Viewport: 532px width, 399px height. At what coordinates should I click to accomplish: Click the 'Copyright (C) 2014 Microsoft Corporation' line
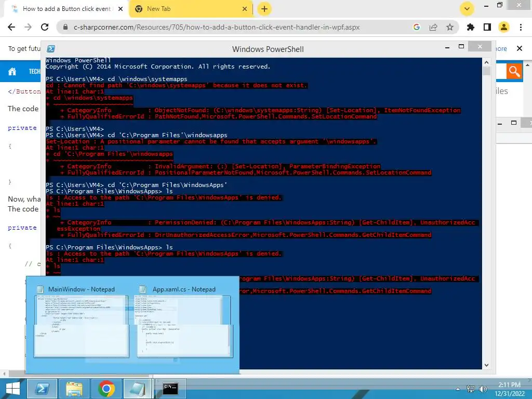click(x=158, y=66)
